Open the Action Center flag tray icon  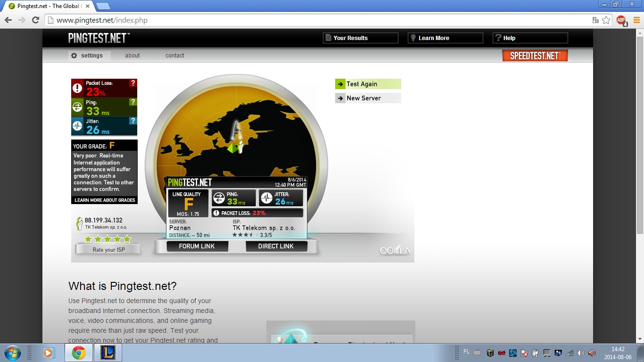524,353
